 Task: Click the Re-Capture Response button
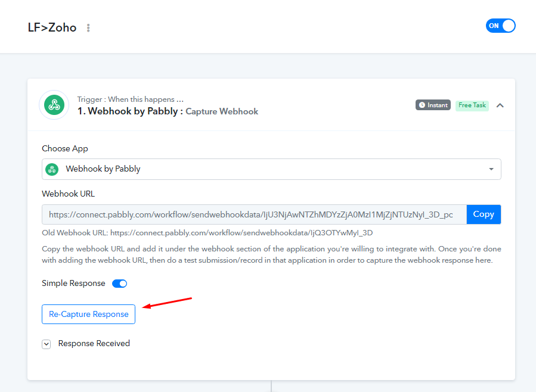[88, 314]
